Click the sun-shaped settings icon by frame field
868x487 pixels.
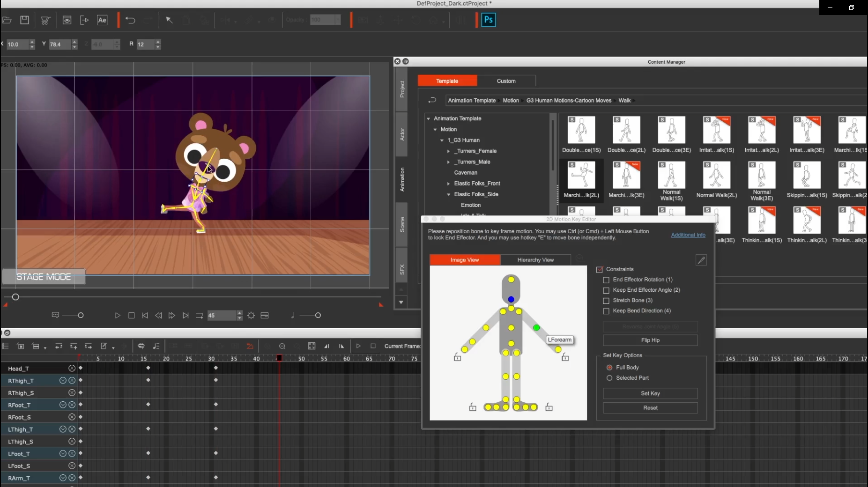coord(251,316)
